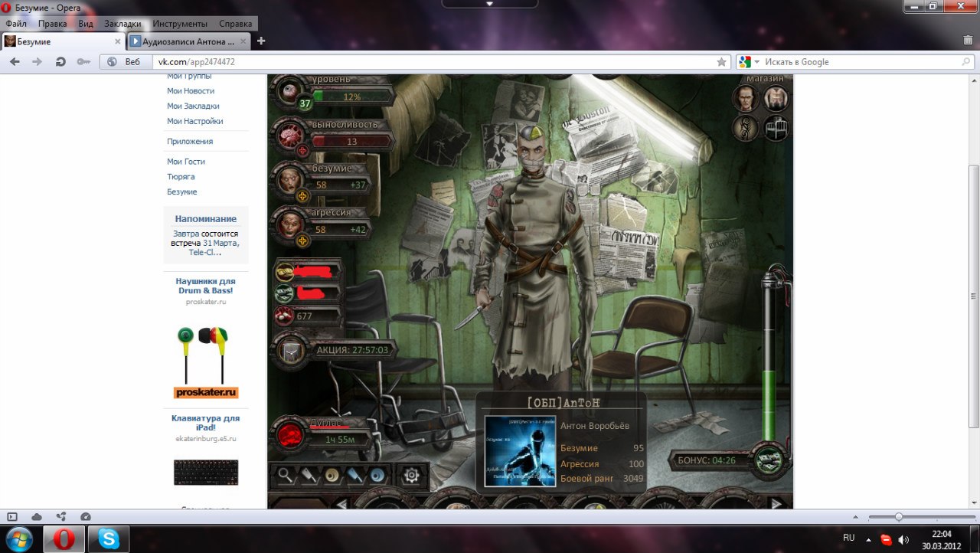Toggle Opera Turbo speedometer icon

[x=86, y=517]
